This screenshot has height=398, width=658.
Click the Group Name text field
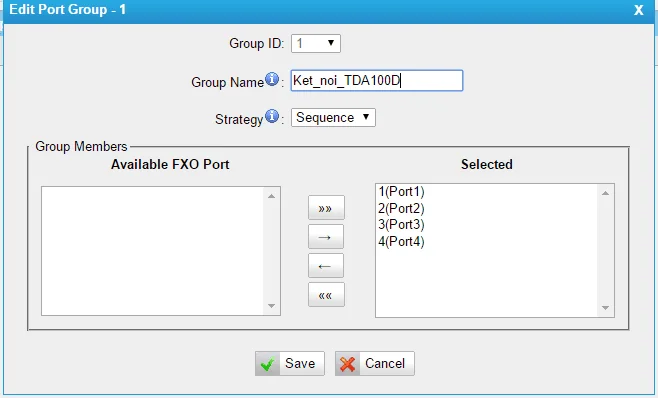coord(377,81)
